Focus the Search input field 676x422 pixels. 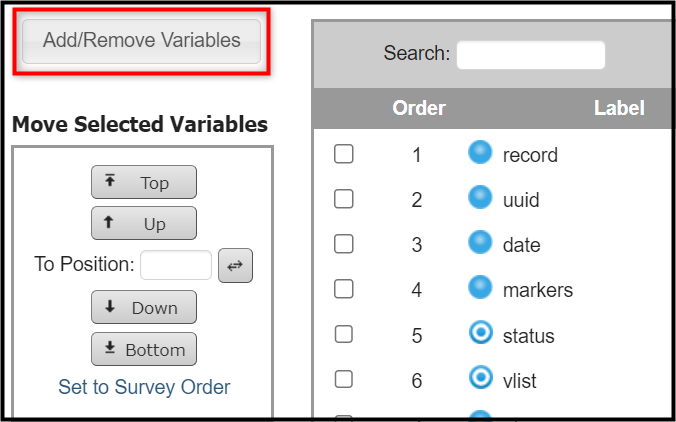point(531,55)
